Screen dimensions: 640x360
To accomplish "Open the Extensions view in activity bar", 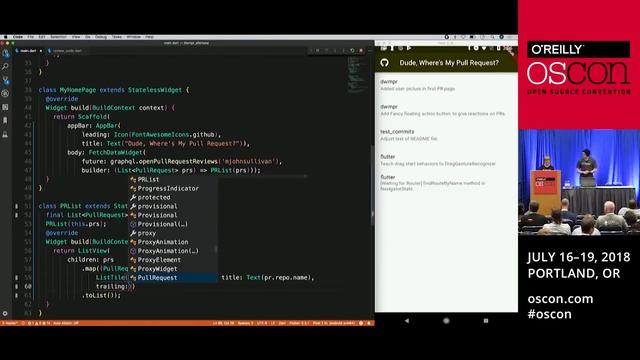I will 5,107.
